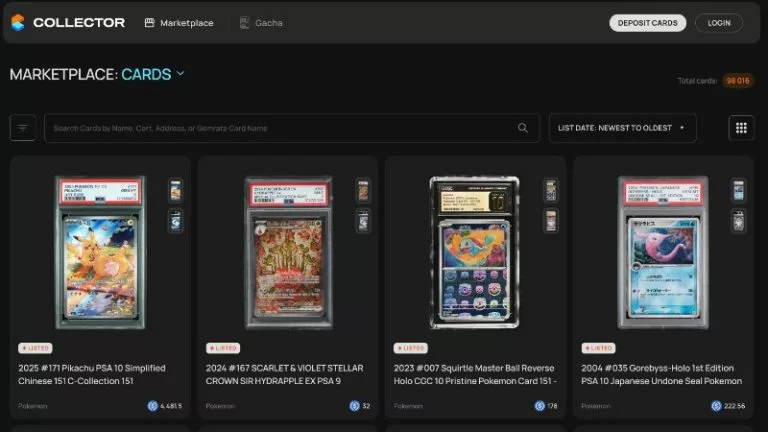Select Hydrapple card's first side thumbnail

tap(363, 191)
